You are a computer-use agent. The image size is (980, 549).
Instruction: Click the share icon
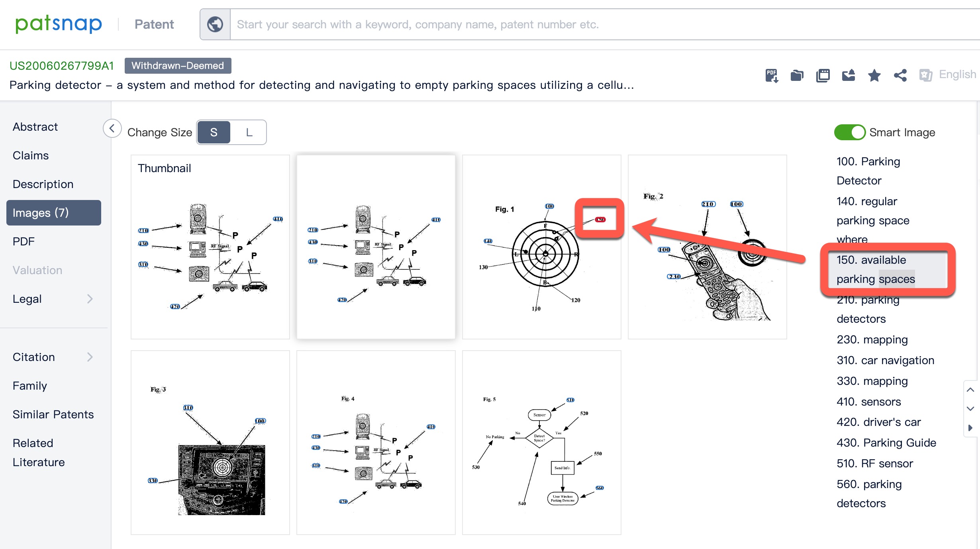(900, 75)
